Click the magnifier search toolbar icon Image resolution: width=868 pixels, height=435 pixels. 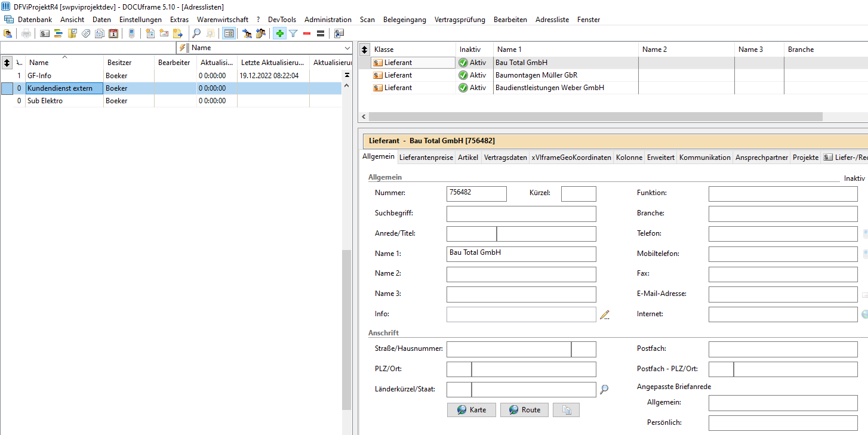point(196,33)
